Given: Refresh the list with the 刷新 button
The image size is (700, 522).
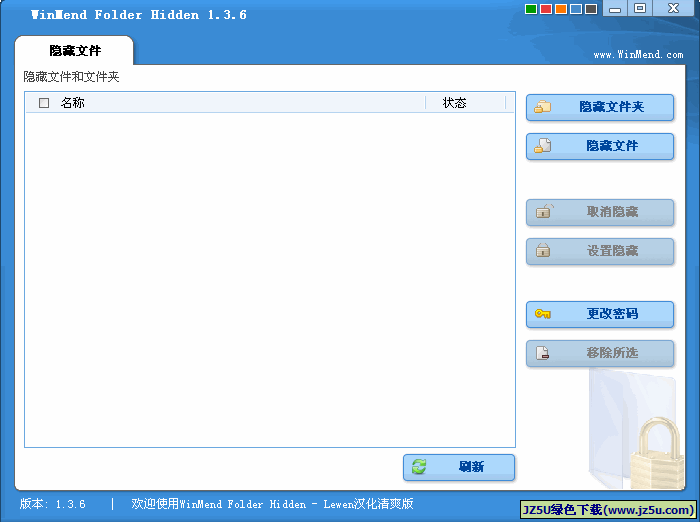Looking at the screenshot, I should [459, 467].
